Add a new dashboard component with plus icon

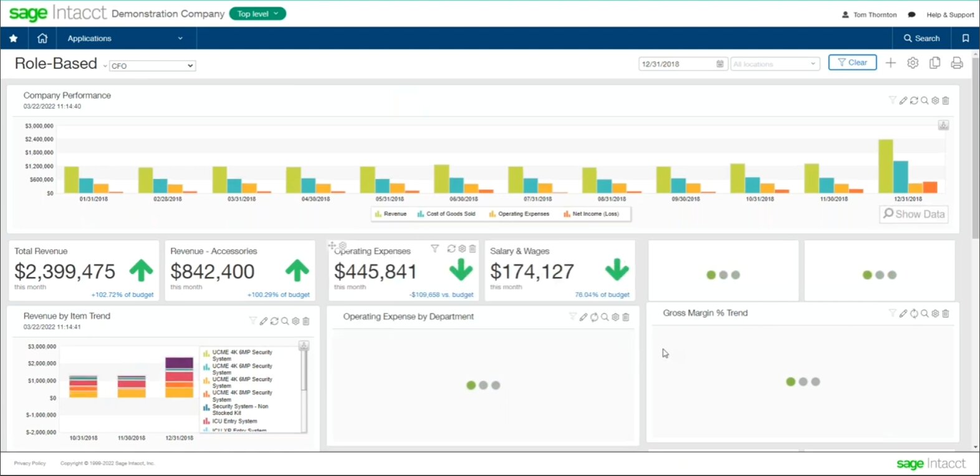(890, 63)
